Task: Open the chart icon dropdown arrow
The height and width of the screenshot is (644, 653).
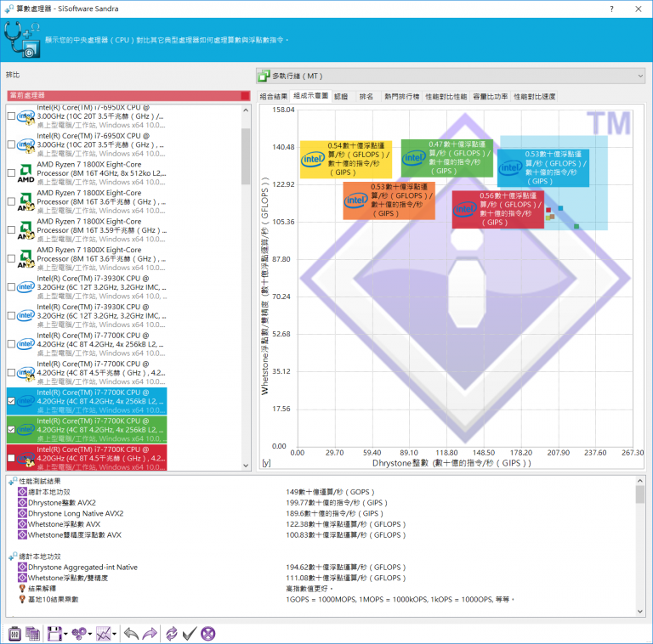Action: tap(114, 634)
